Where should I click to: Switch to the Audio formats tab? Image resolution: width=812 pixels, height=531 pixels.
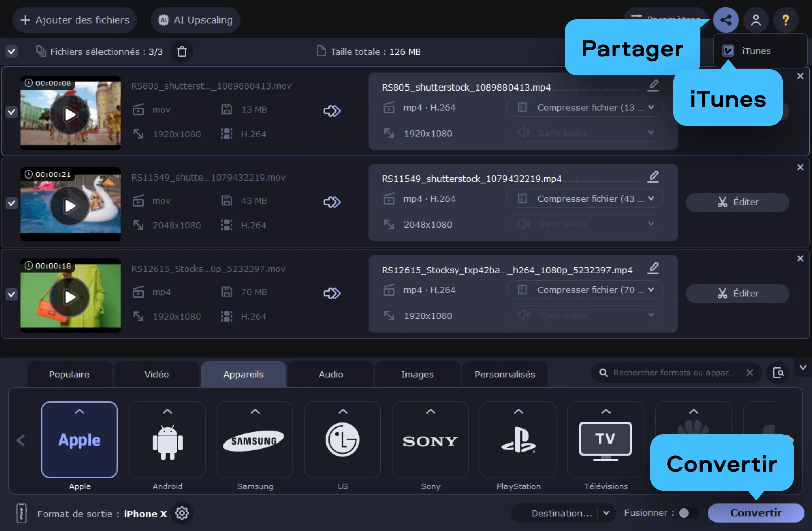coord(331,374)
